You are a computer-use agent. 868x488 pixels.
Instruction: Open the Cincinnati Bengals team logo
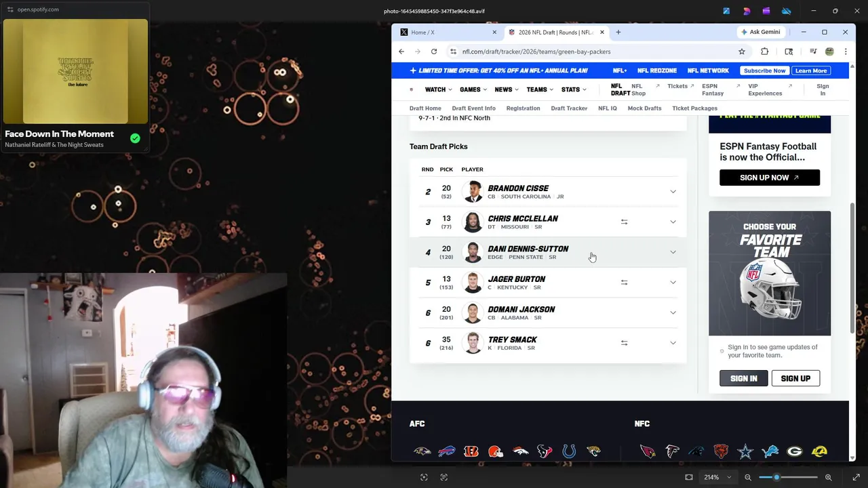tap(471, 451)
